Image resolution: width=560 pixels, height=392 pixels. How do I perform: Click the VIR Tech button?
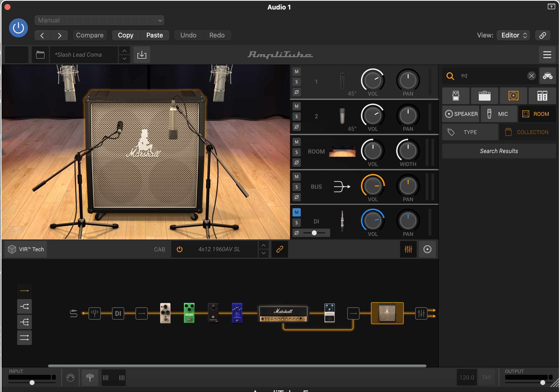pos(26,249)
